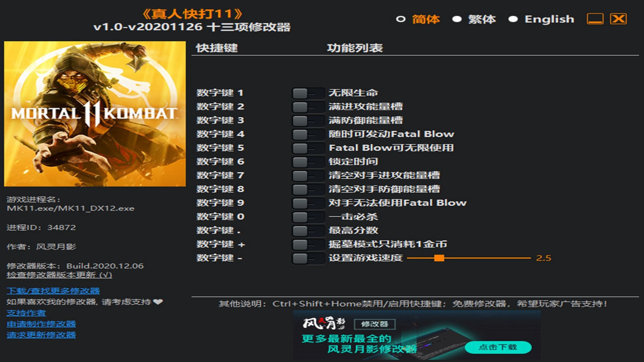The height and width of the screenshot is (362, 644).
Task: Minimize the trainer window
Action: click(595, 19)
